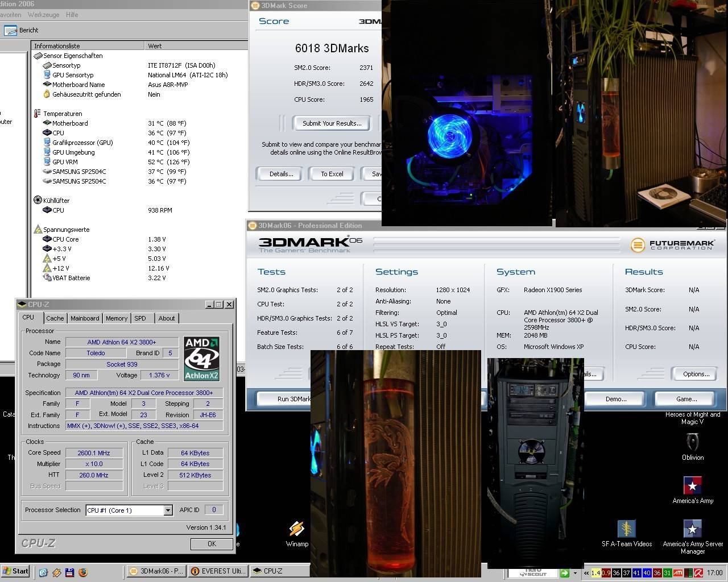This screenshot has height=582, width=728.
Task: Select the Motherboard Name row
Action: (x=139, y=85)
